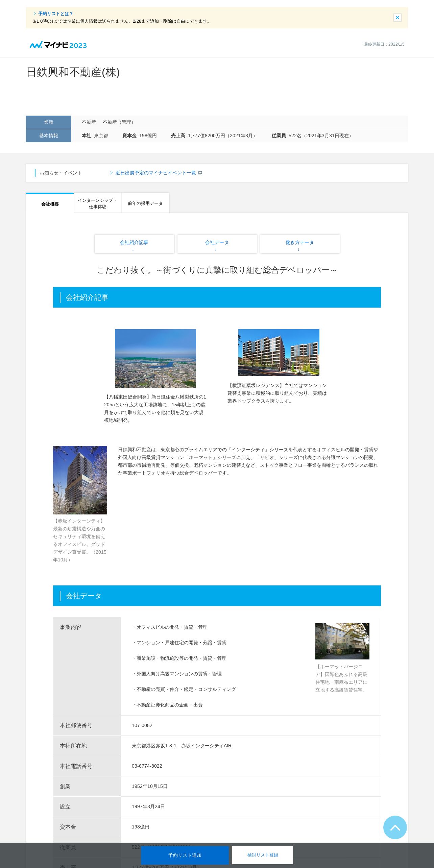
Task: Click the 横濱紅葉坂レジデンス building photo
Action: [x=279, y=353]
